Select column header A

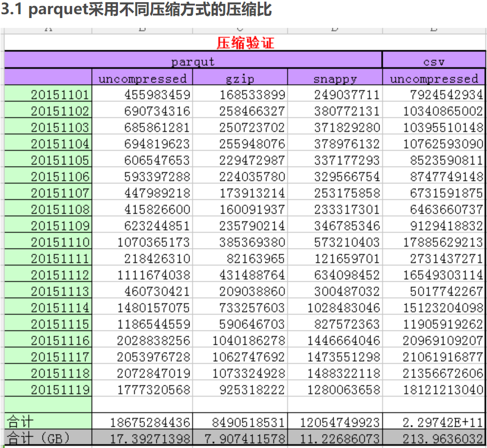point(48,26)
